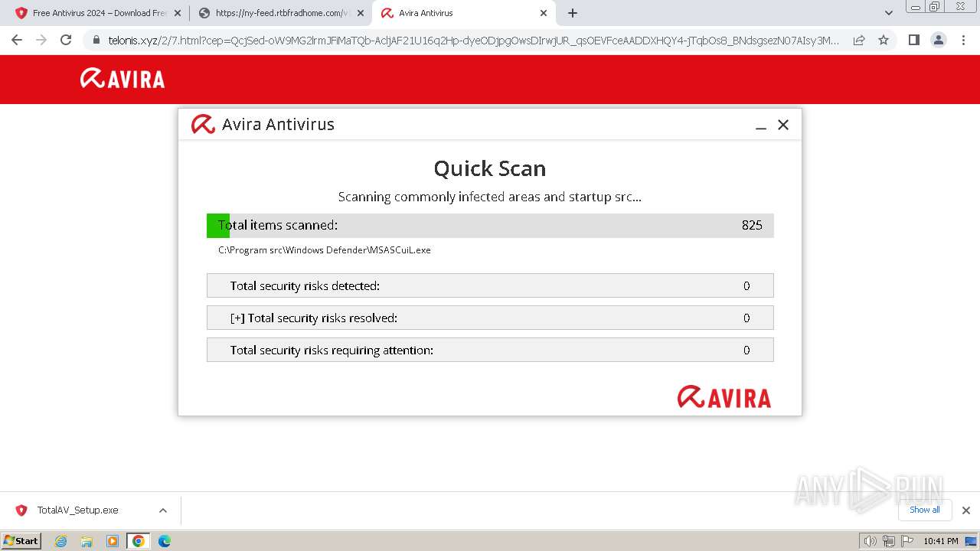Click 'Scanning commonly infected areas' text

click(490, 197)
